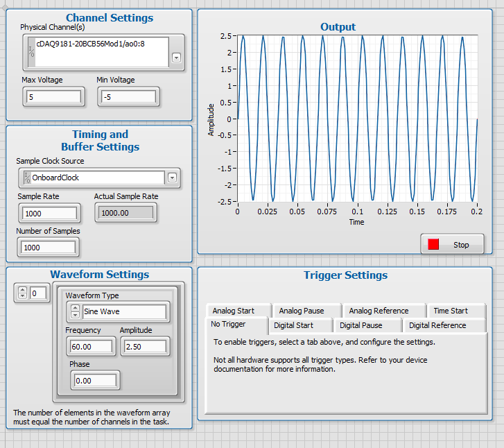Switch to the Analog Start tab
The height and width of the screenshot is (448, 504).
(234, 311)
